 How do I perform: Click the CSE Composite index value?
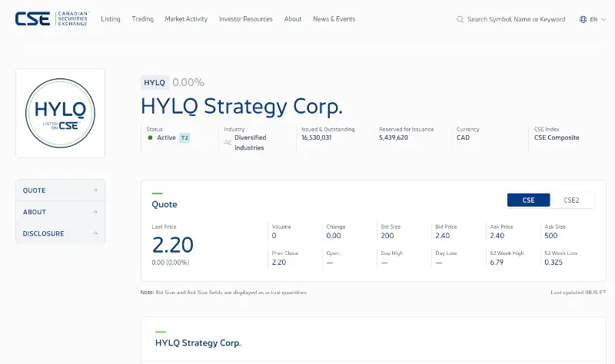557,137
